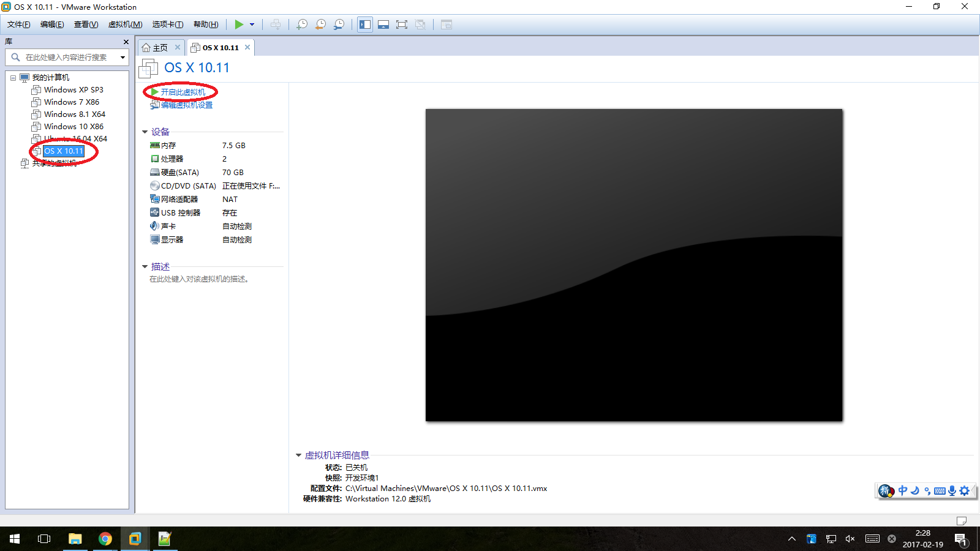
Task: Close the 主页 tab
Action: [x=178, y=47]
